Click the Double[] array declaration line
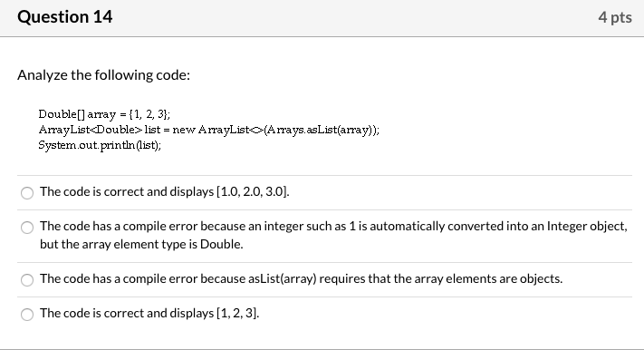The height and width of the screenshot is (350, 644). tap(104, 114)
